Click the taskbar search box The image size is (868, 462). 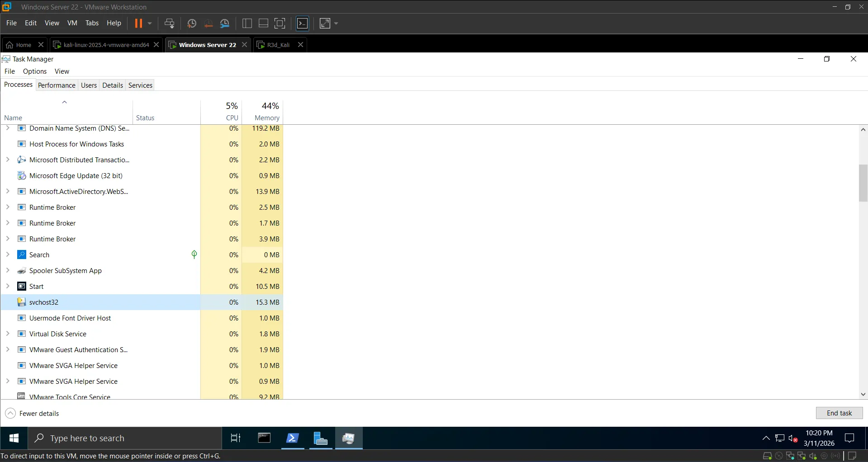125,438
